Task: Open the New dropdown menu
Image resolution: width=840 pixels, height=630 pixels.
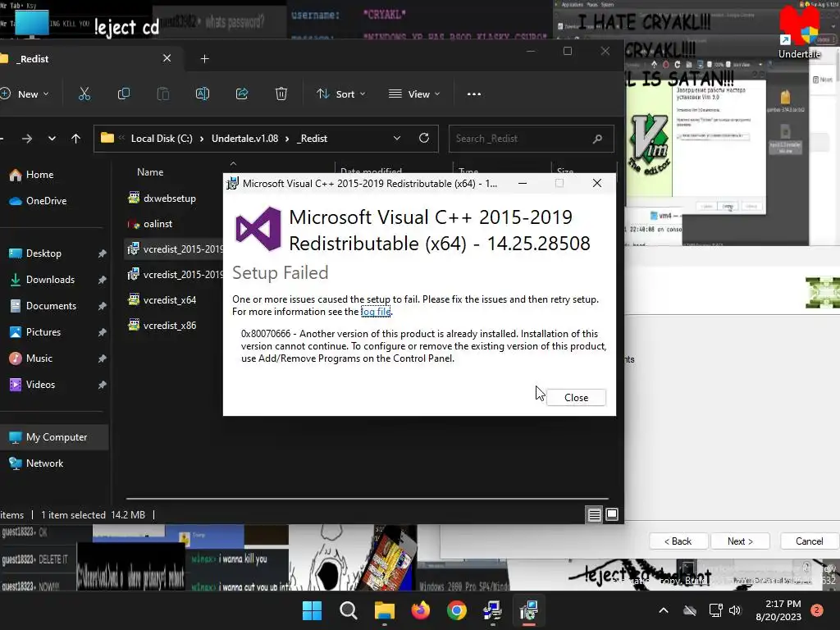Action: pos(25,94)
